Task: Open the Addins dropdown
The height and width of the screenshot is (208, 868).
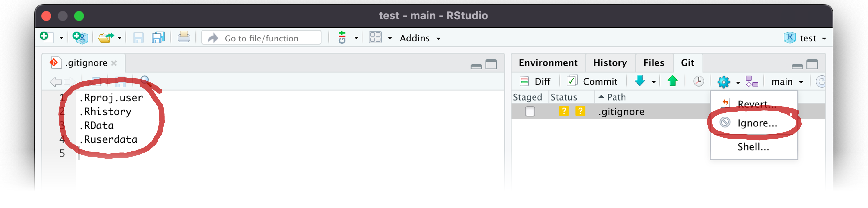Action: click(x=419, y=39)
